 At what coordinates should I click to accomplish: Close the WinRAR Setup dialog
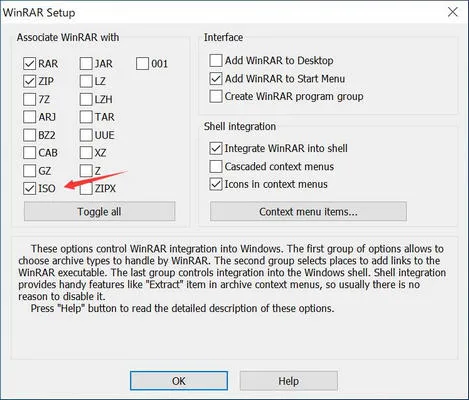(453, 12)
